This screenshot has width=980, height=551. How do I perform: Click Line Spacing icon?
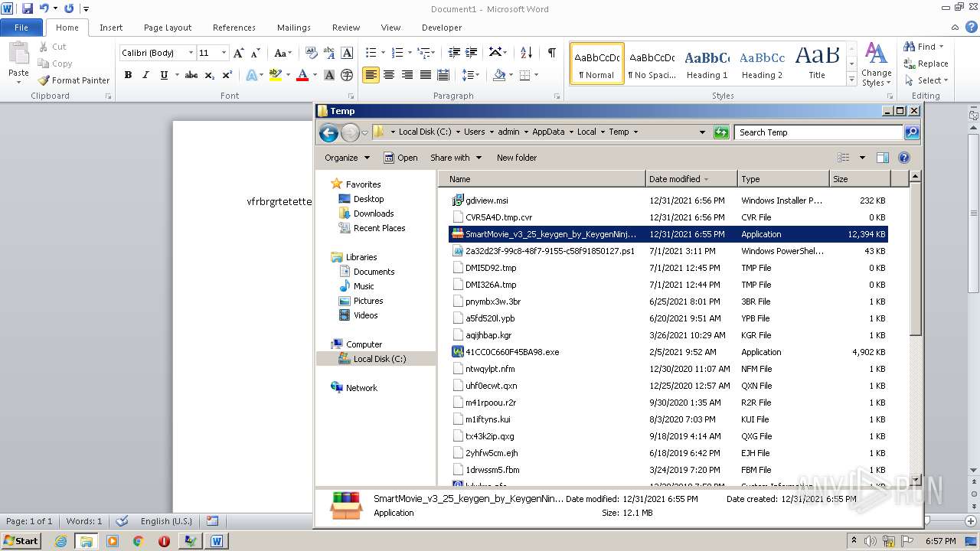pos(468,75)
